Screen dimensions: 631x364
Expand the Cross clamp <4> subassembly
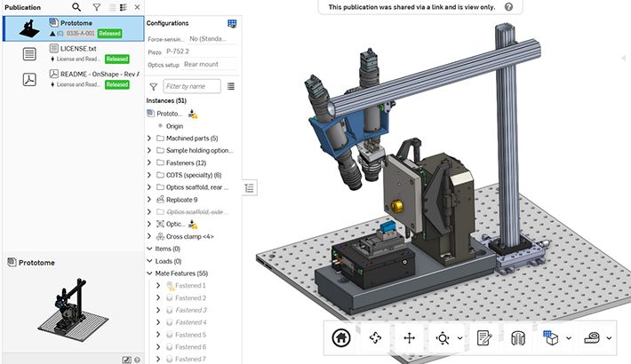149,236
